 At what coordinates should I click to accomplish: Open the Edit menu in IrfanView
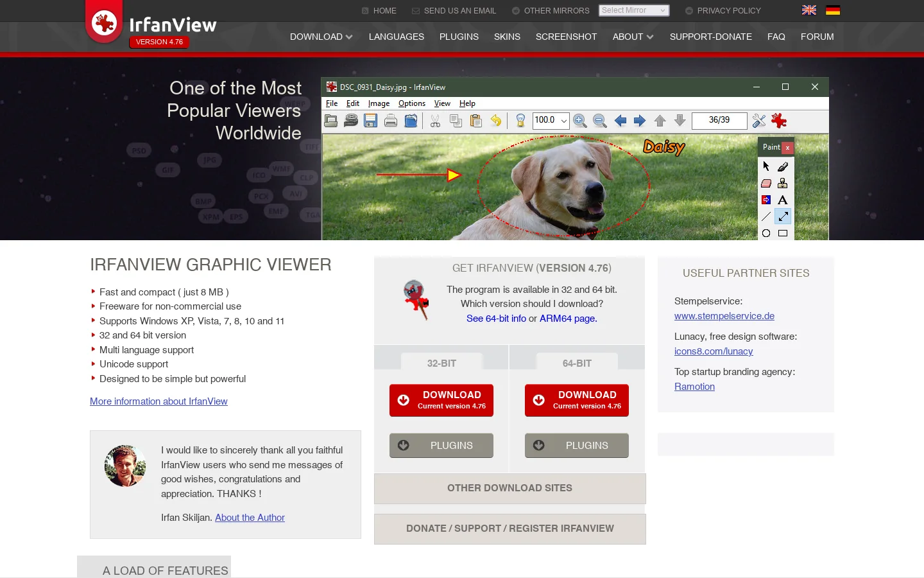click(x=353, y=103)
